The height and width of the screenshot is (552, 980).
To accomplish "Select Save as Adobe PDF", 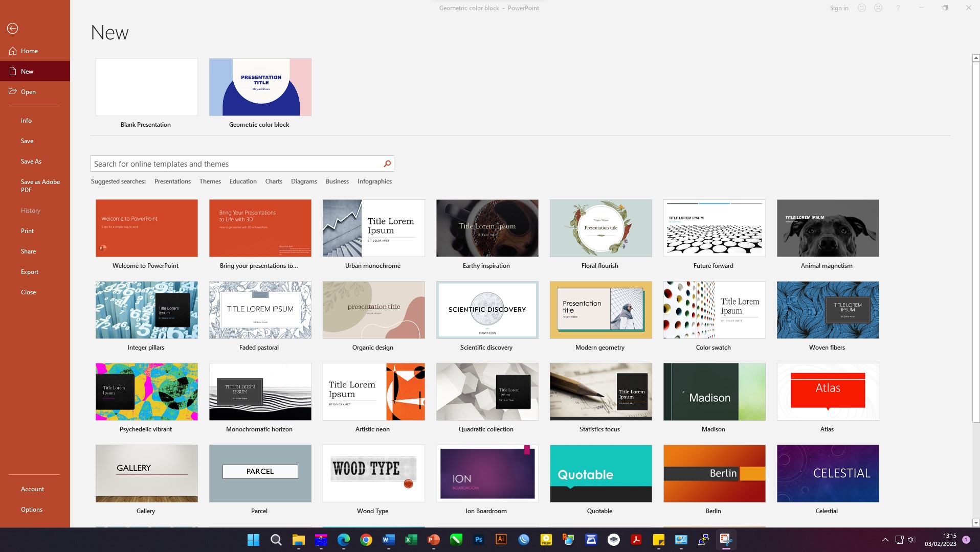I will click(40, 186).
